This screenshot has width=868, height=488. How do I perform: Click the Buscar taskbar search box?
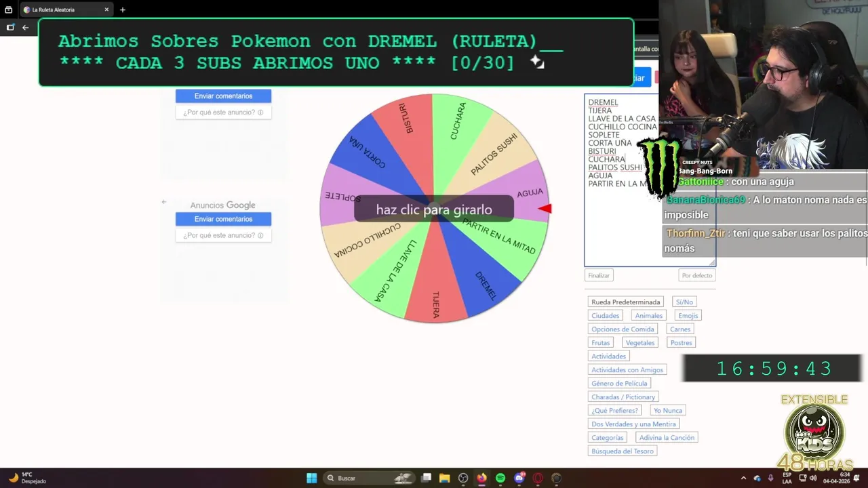[370, 478]
